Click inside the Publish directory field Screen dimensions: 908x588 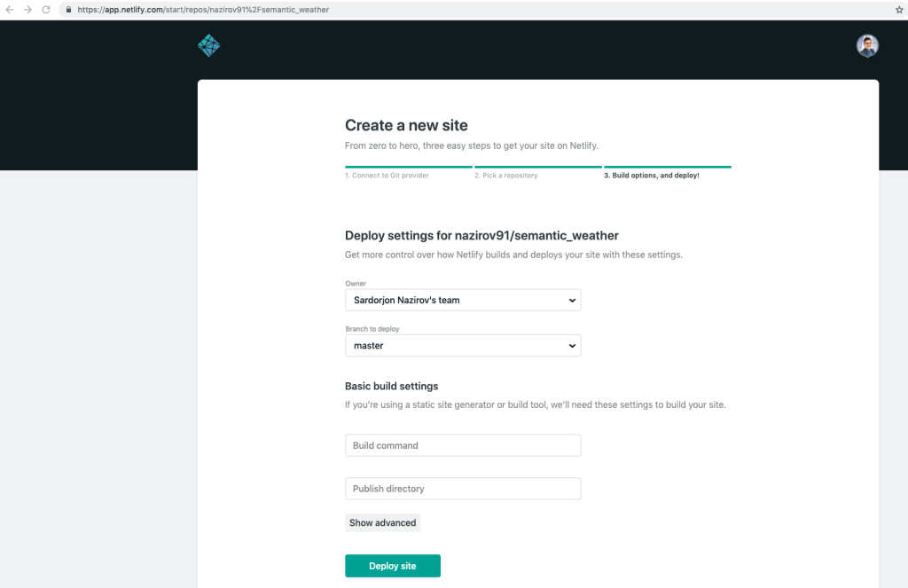462,488
